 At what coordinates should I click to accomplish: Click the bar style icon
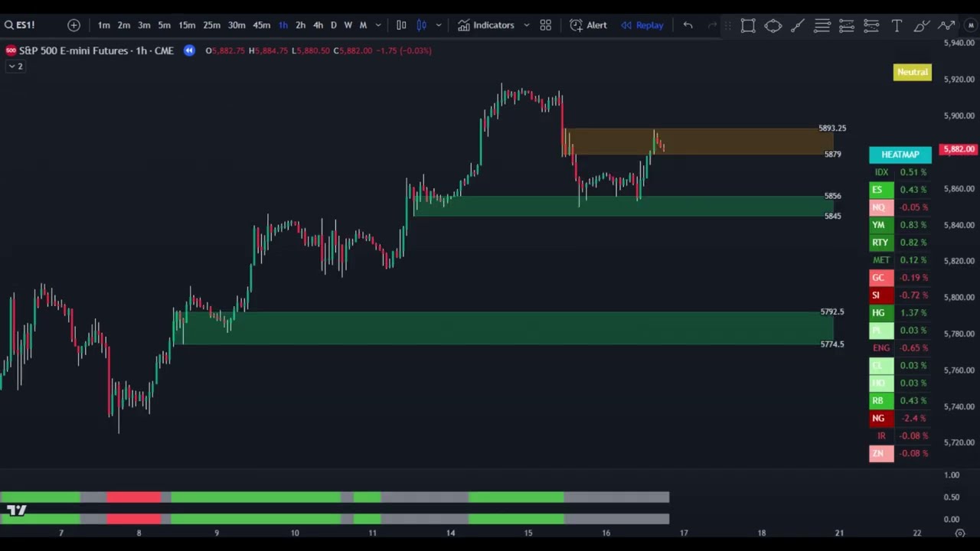pos(401,25)
